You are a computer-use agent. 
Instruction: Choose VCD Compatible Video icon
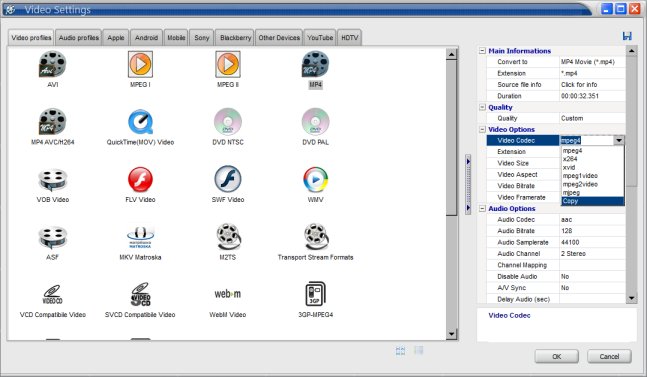pos(52,294)
